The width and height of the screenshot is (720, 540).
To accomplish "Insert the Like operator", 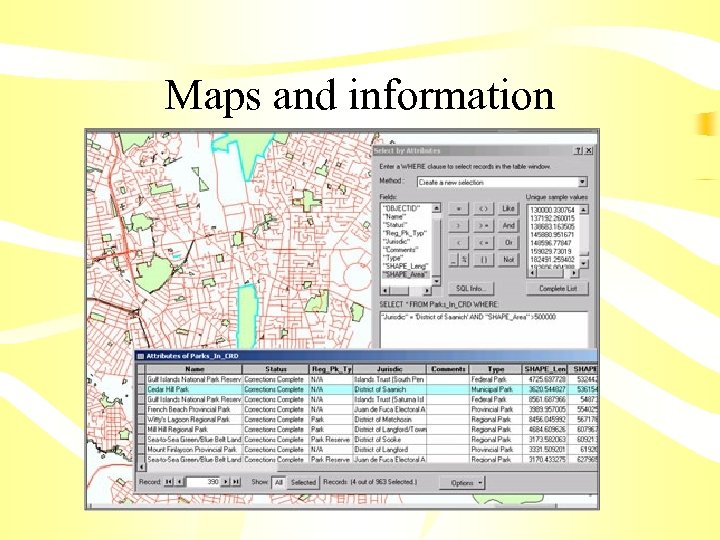I will pyautogui.click(x=508, y=209).
